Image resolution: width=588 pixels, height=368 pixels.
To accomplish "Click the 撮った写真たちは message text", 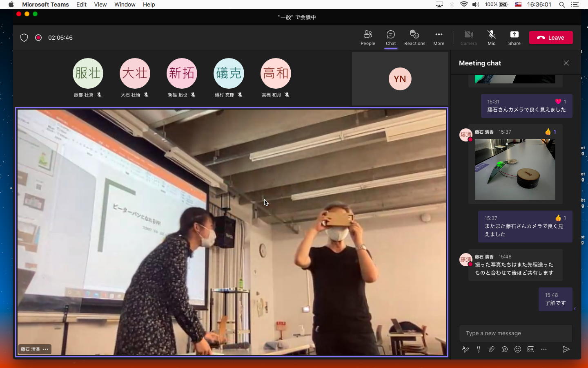I will pos(514,269).
